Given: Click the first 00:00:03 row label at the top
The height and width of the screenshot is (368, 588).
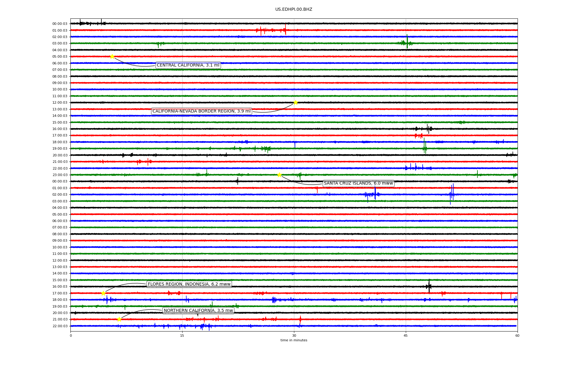Looking at the screenshot, I should [x=60, y=24].
